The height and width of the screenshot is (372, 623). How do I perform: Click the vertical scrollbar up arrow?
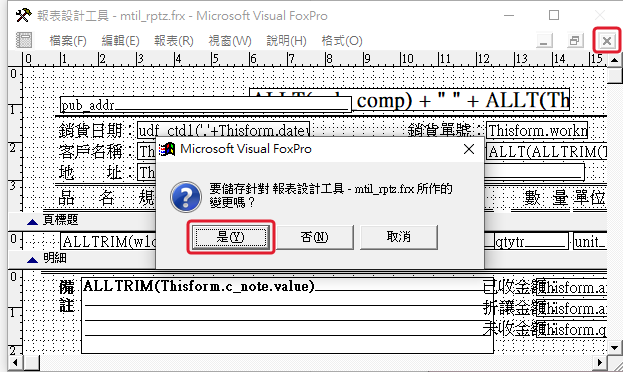tap(615, 60)
